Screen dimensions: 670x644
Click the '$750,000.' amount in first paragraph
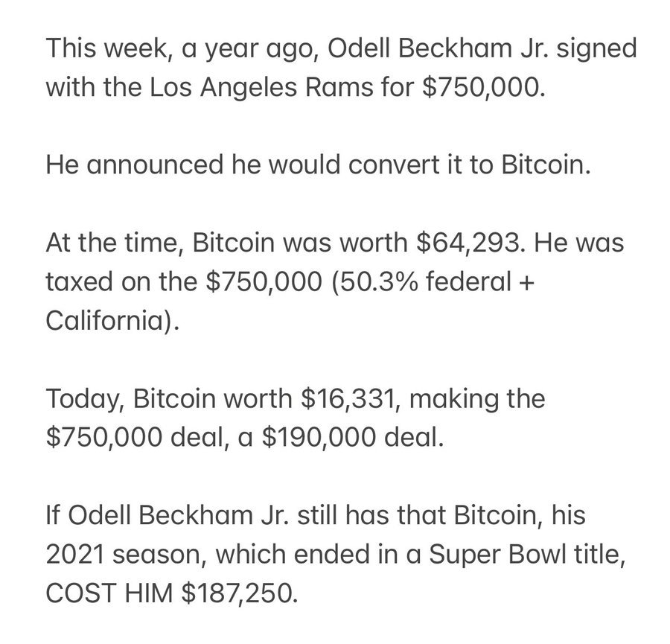pyautogui.click(x=484, y=88)
